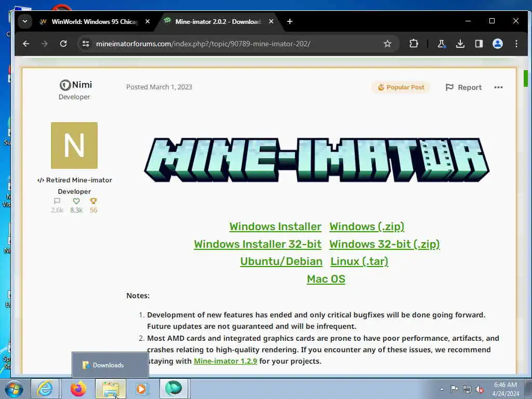Open the Nimi user profile link
The height and width of the screenshot is (399, 532).
click(x=82, y=85)
